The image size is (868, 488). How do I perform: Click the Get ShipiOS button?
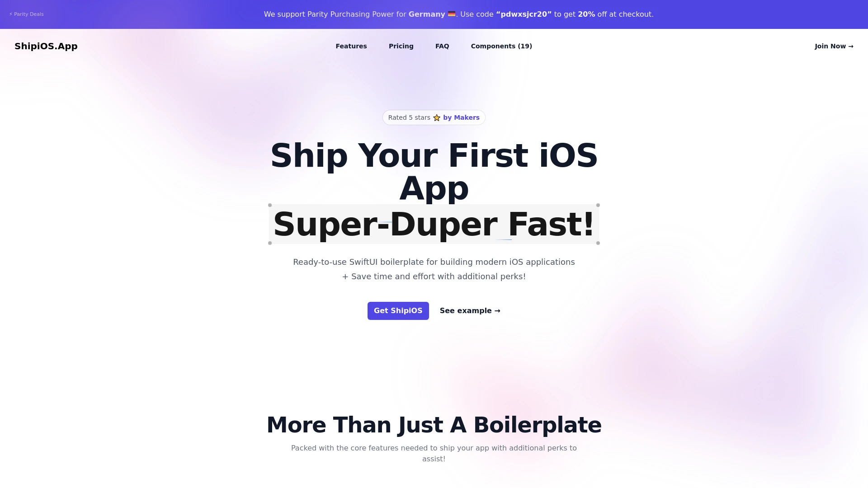coord(398,310)
